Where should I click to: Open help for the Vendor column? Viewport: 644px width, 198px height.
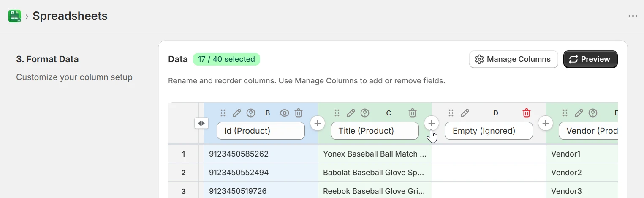coord(593,113)
